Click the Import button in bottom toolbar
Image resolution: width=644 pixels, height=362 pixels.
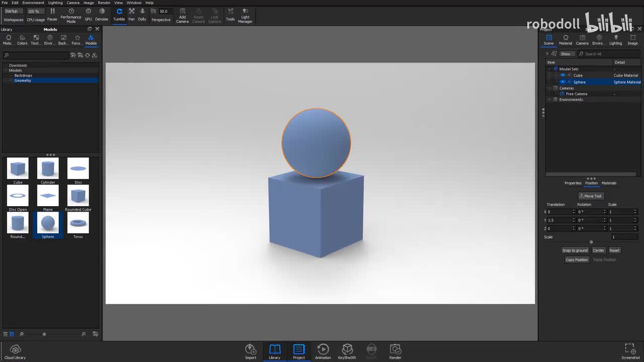tap(251, 352)
